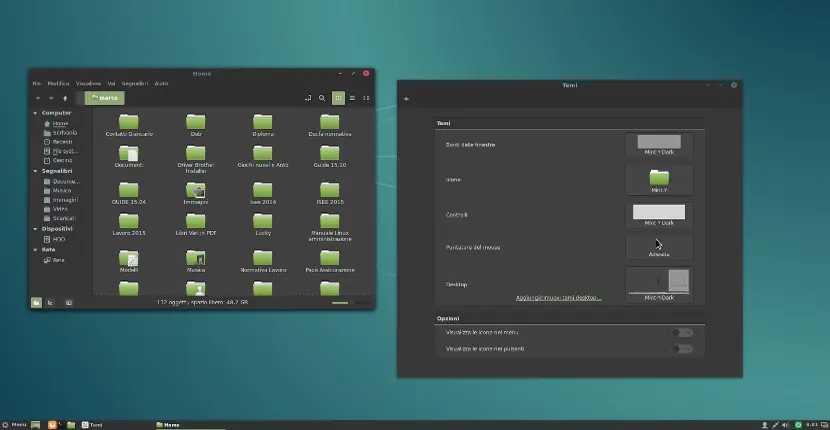Open the Segnalibri menu in menu bar
The width and height of the screenshot is (830, 430).
(x=136, y=83)
